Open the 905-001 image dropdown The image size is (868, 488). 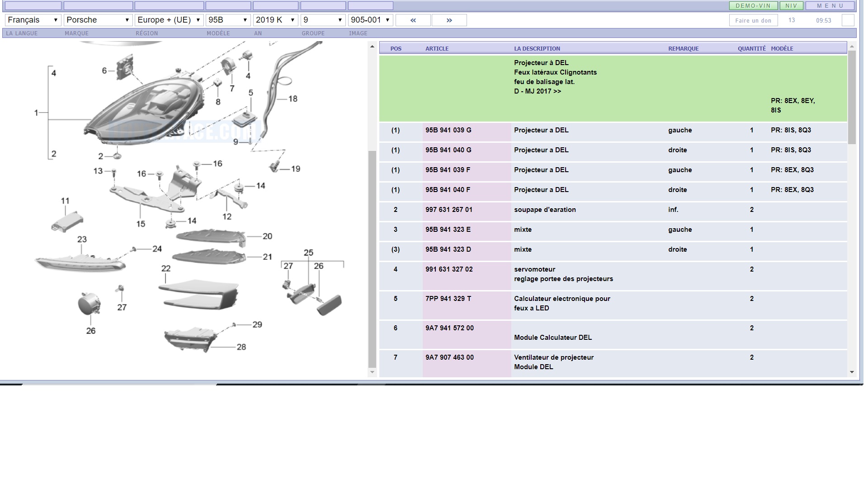click(370, 20)
